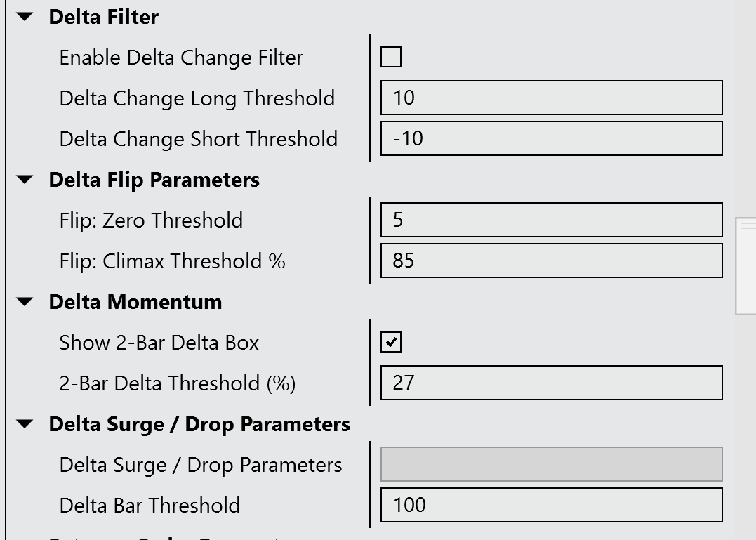Viewport: 756px width, 540px height.
Task: Select the Delta Flip Parameters header
Action: 154,180
